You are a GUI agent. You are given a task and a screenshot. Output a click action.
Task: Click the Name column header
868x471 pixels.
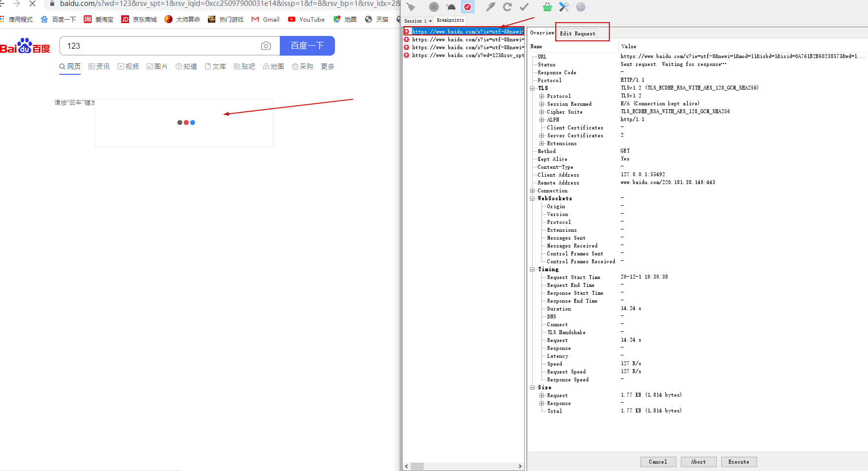point(573,46)
